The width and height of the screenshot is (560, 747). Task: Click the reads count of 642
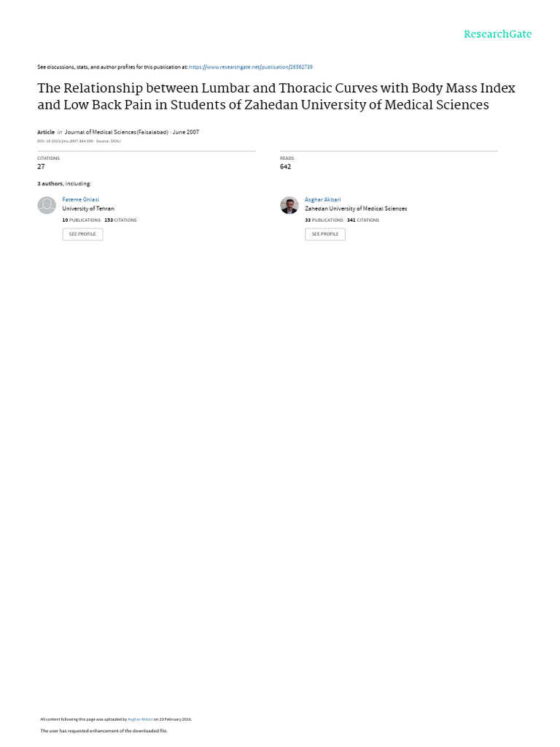285,166
